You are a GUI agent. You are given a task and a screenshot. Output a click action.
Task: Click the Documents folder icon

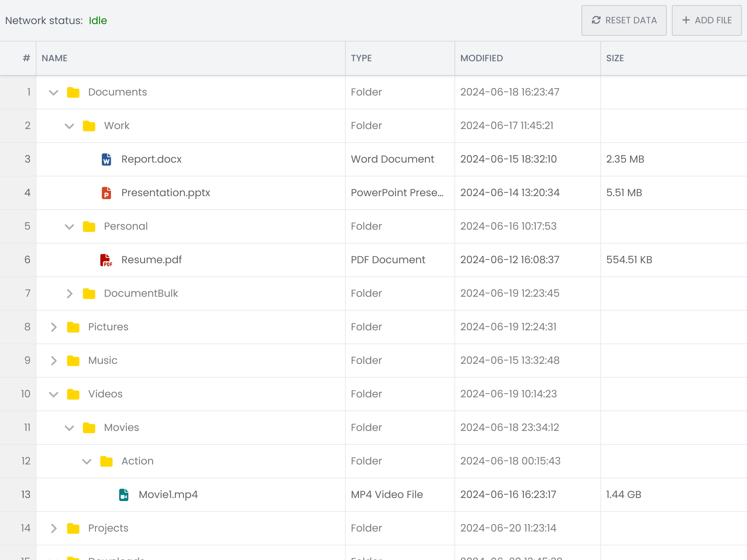click(73, 92)
